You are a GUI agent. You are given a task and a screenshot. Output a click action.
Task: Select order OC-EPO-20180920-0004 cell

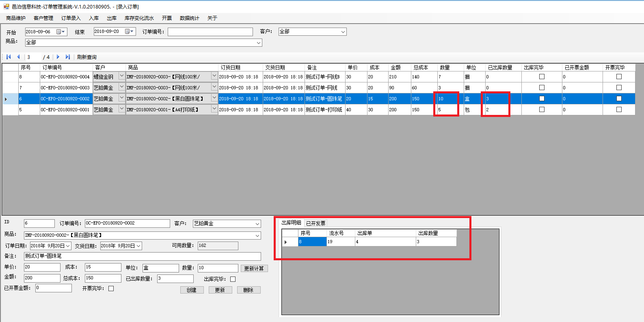(x=66, y=77)
